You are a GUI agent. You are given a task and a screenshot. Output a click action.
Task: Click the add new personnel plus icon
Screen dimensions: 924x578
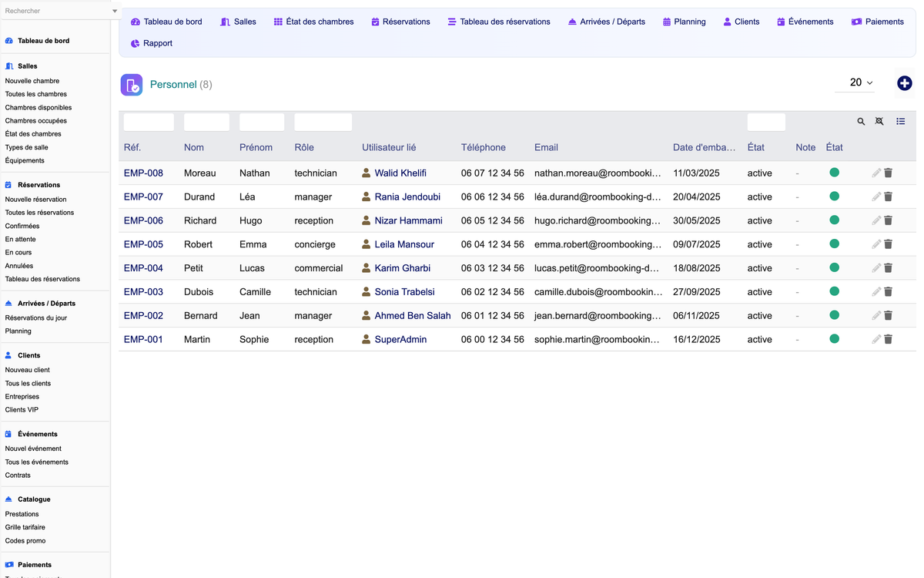tap(905, 83)
